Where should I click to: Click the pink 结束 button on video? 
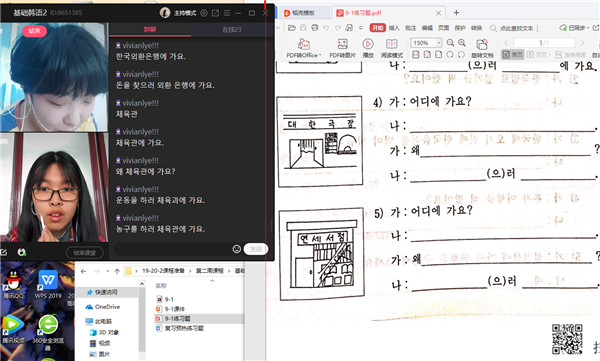pos(34,31)
